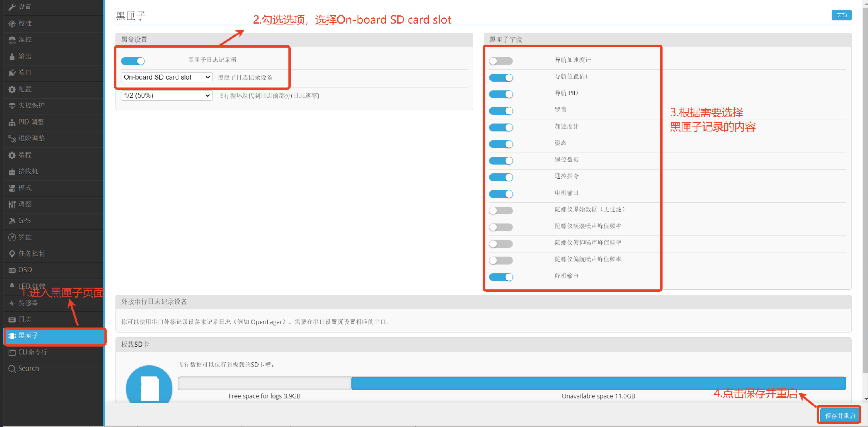Click the PID 调整 icon

pyautogui.click(x=12, y=122)
